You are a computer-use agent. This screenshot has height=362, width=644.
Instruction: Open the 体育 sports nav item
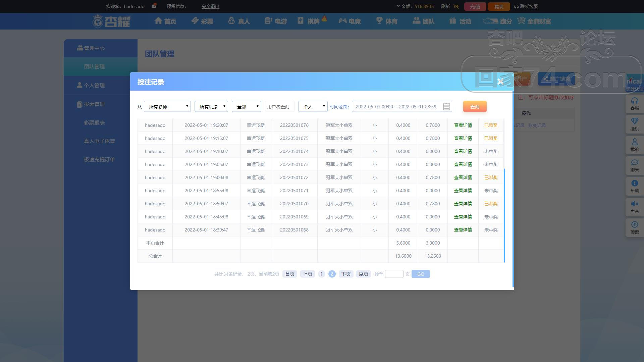[386, 21]
